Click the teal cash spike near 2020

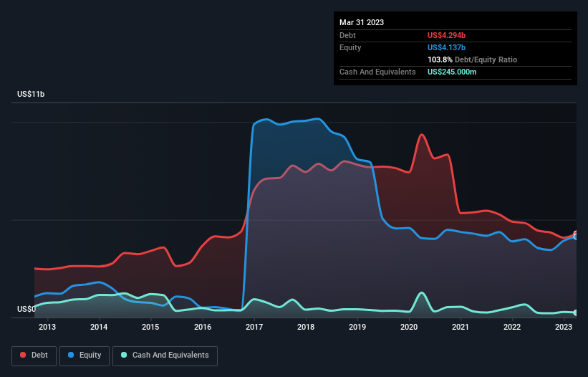(422, 292)
